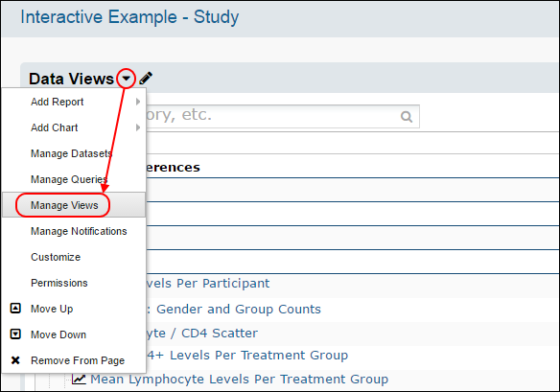Click the line chart icon beside Mean Lymphocyte

tap(79, 379)
